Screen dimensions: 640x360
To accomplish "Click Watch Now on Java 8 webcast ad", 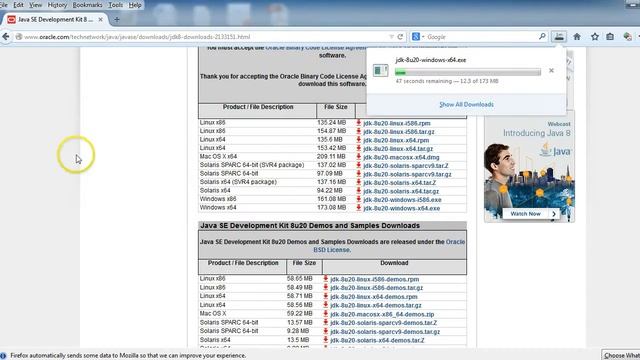I will [x=530, y=214].
